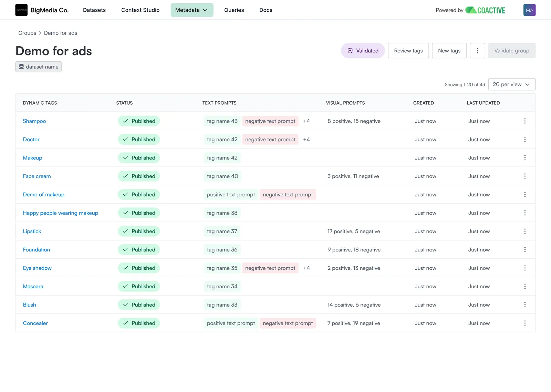
Task: Click Published status badge for Lipstick
Action: [139, 231]
